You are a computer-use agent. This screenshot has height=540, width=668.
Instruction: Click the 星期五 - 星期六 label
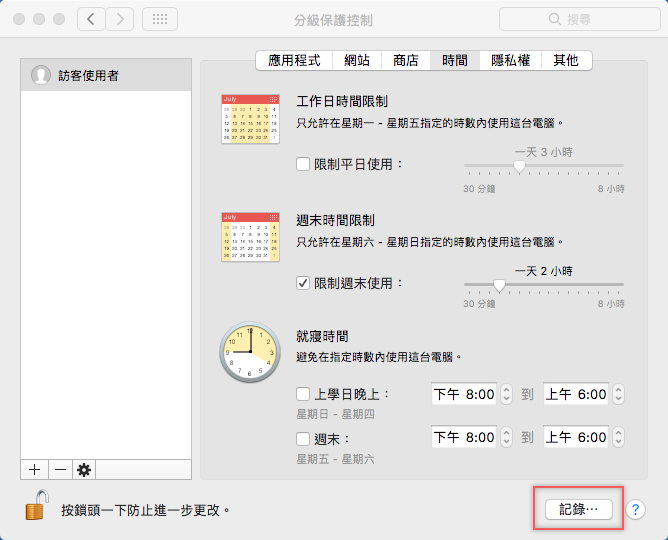pyautogui.click(x=335, y=459)
